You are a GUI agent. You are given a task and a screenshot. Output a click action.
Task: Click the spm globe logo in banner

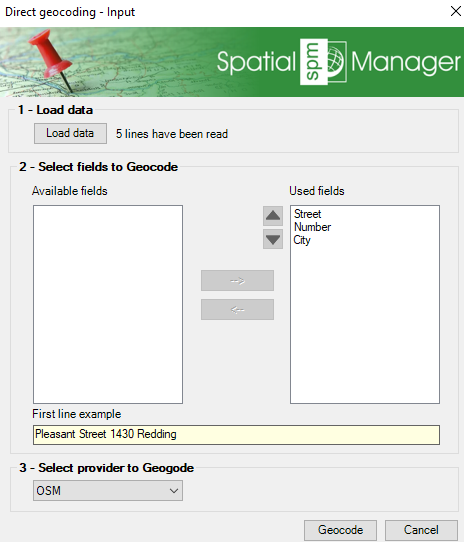pyautogui.click(x=323, y=62)
